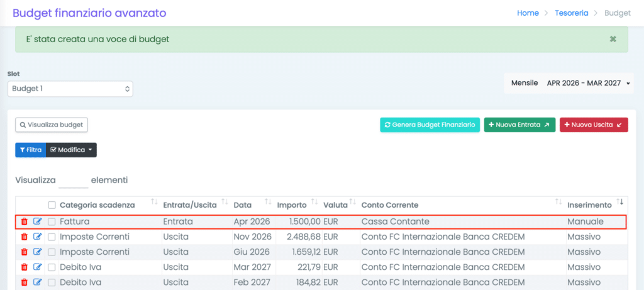Add a new entry with Nuova Entrata
The height and width of the screenshot is (290, 644).
coord(519,125)
